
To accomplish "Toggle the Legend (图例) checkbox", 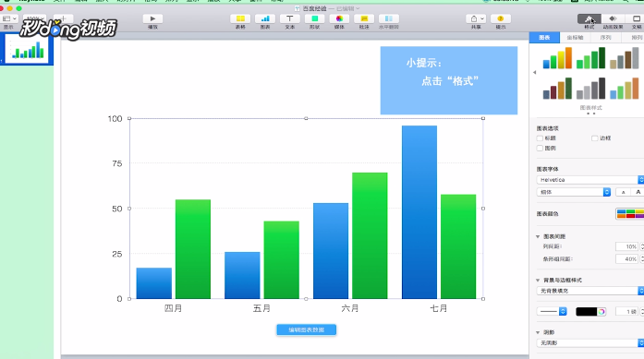I will coord(540,148).
